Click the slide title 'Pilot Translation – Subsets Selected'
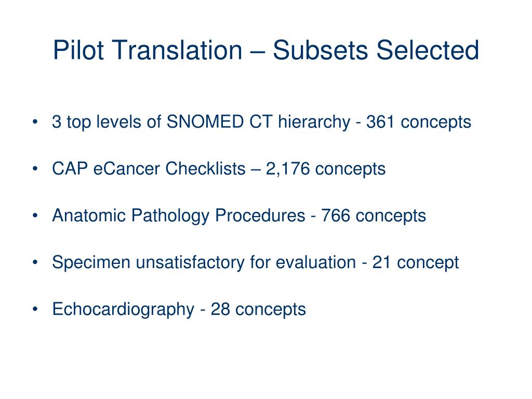 pyautogui.click(x=266, y=50)
